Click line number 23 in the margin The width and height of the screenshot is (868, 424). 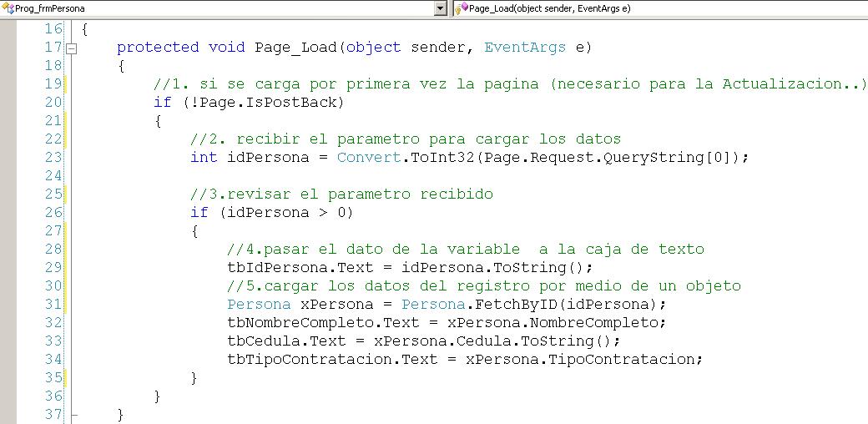[53, 157]
